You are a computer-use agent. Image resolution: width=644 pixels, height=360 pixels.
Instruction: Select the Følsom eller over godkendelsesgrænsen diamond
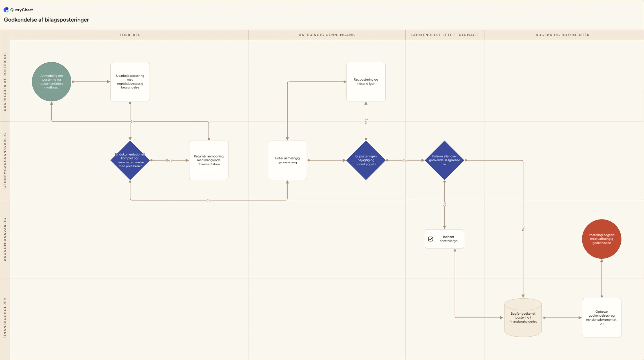444,160
